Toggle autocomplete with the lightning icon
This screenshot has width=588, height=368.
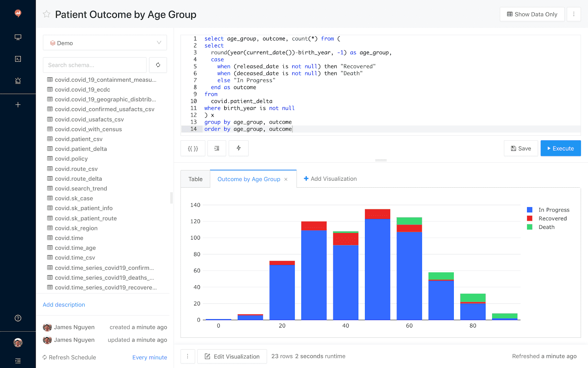239,148
